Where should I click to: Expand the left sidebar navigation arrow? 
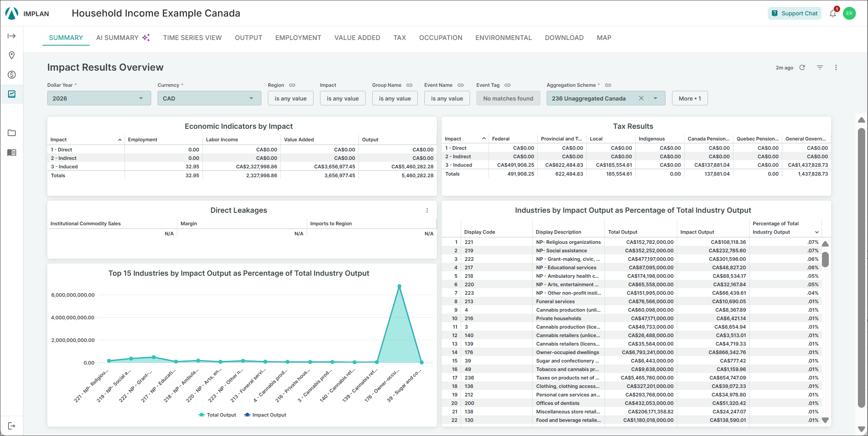(12, 36)
